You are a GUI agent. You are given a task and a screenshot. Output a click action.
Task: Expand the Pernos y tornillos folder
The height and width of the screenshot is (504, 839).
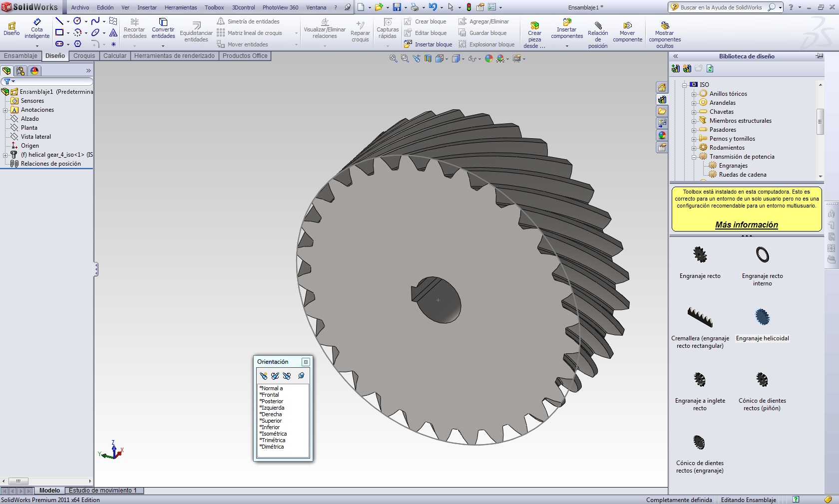(694, 139)
